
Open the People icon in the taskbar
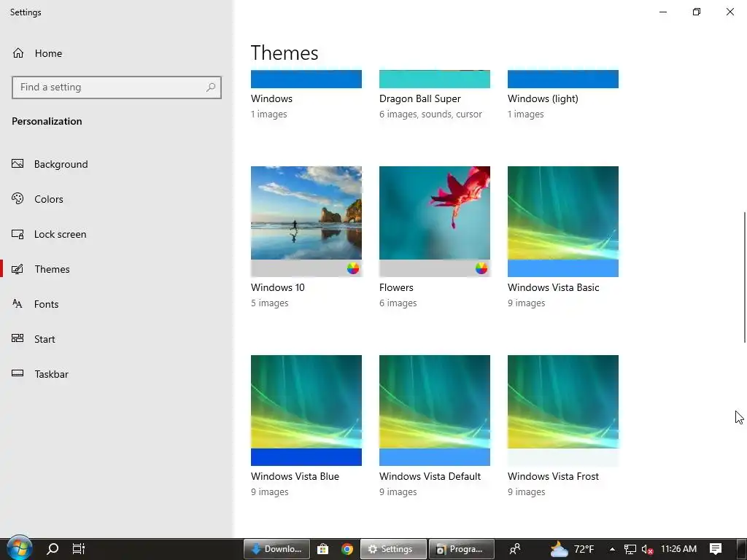515,549
